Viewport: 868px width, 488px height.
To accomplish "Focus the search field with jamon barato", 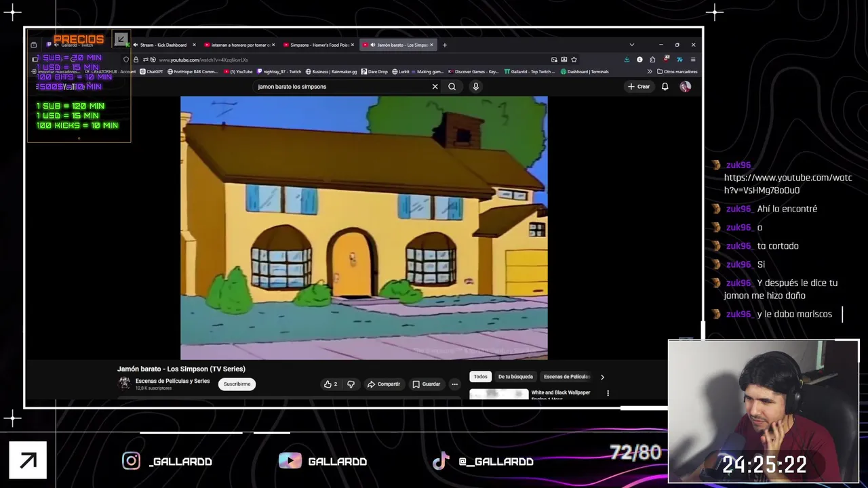I will point(342,87).
